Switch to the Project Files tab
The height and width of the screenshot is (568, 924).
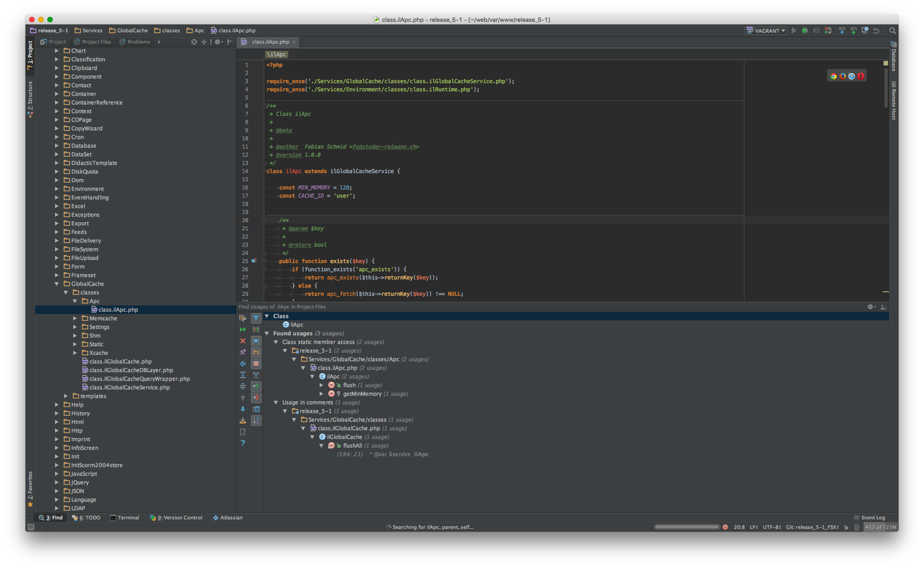93,42
